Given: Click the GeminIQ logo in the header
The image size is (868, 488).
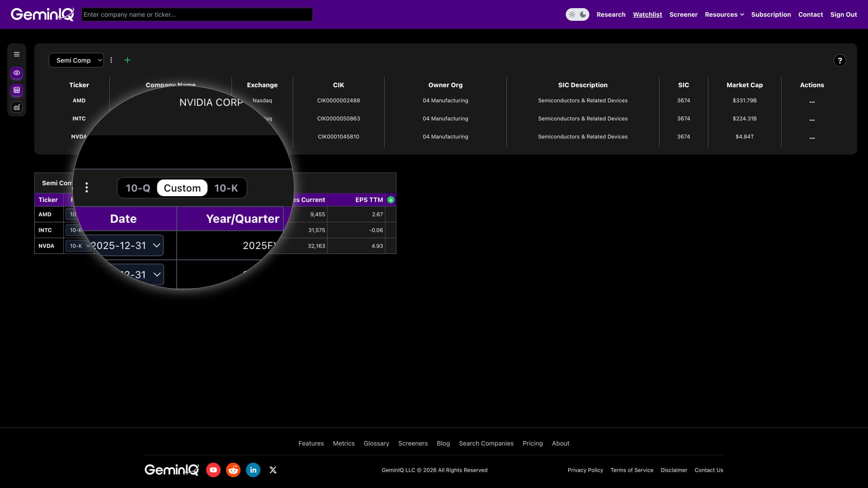Looking at the screenshot, I should (x=42, y=14).
